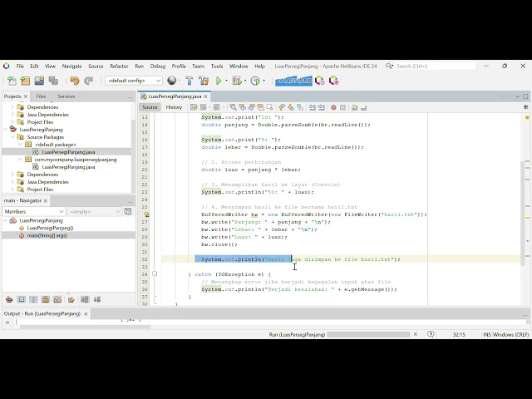The width and height of the screenshot is (532, 399).
Task: Click the Run progress bar in status bar
Action: coord(368,334)
